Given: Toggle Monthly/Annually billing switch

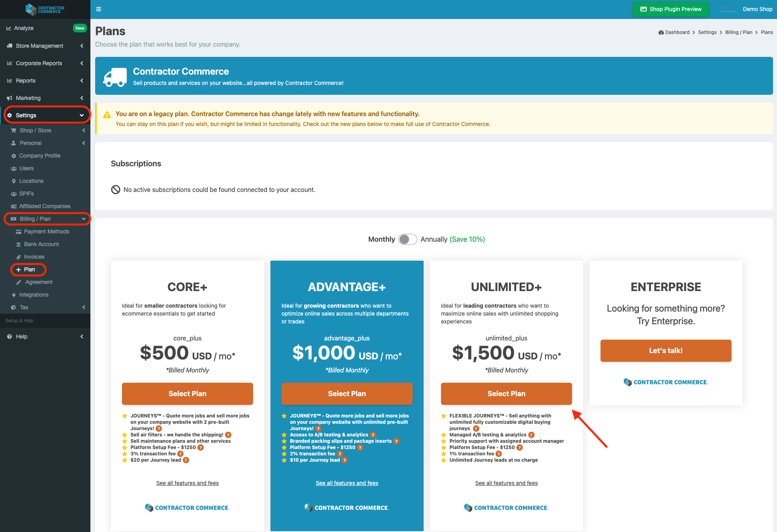Looking at the screenshot, I should (407, 239).
